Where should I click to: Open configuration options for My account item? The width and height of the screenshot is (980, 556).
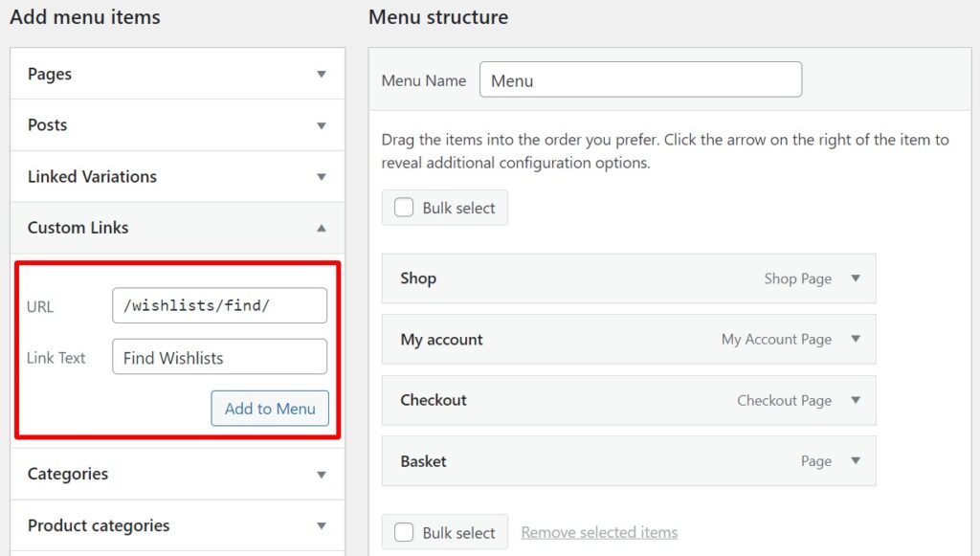(x=856, y=339)
